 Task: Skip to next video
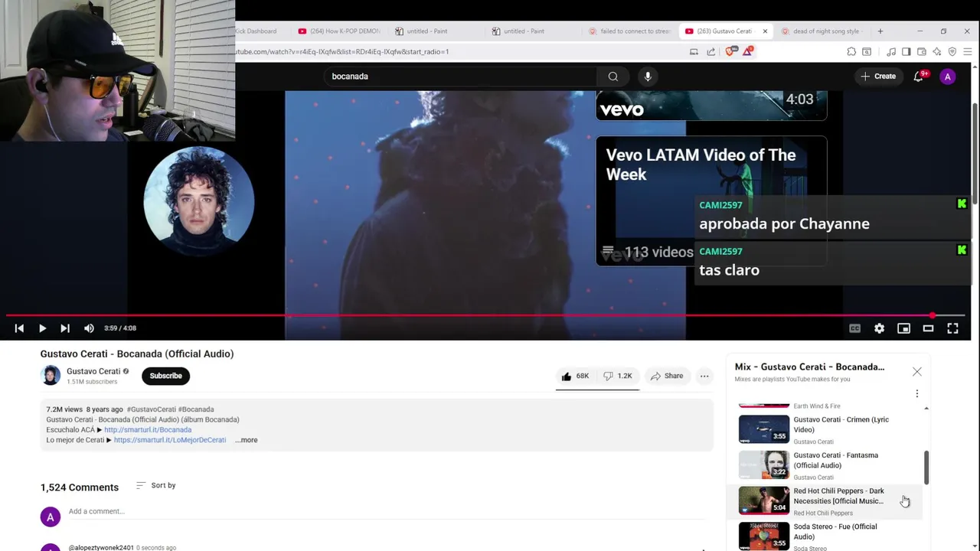pyautogui.click(x=65, y=328)
